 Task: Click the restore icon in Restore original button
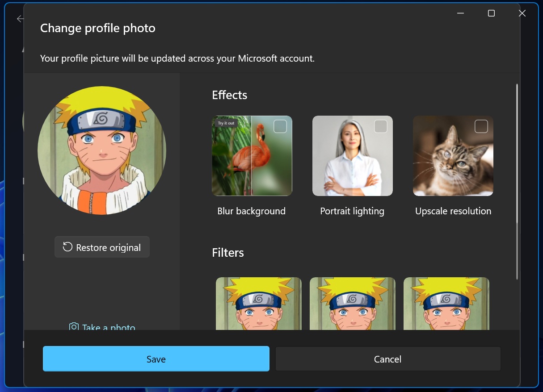point(68,247)
